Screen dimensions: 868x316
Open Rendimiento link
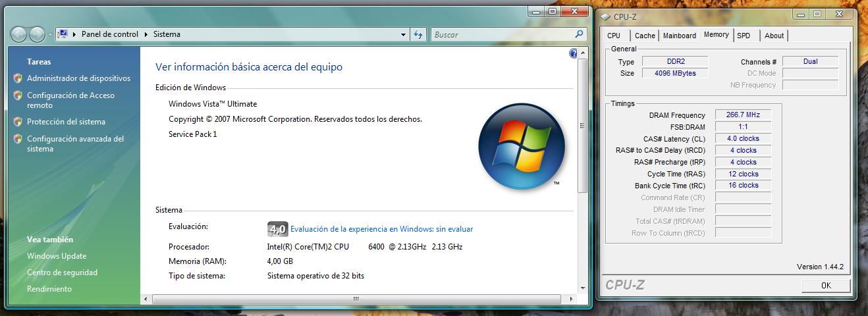click(49, 289)
